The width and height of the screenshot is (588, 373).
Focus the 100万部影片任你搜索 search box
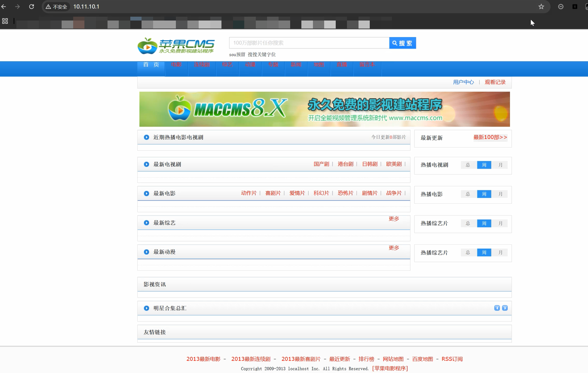[309, 43]
